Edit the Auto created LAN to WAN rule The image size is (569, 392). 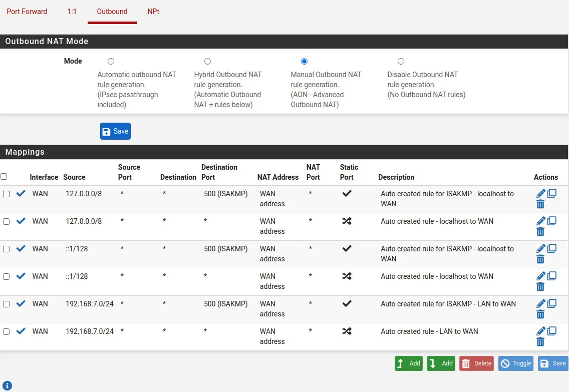pos(540,331)
